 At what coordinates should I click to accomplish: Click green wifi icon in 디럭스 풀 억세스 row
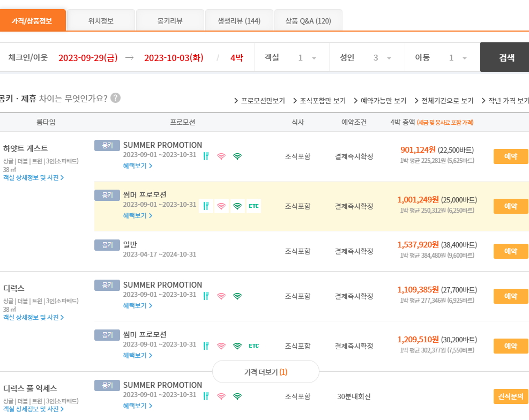click(x=237, y=396)
